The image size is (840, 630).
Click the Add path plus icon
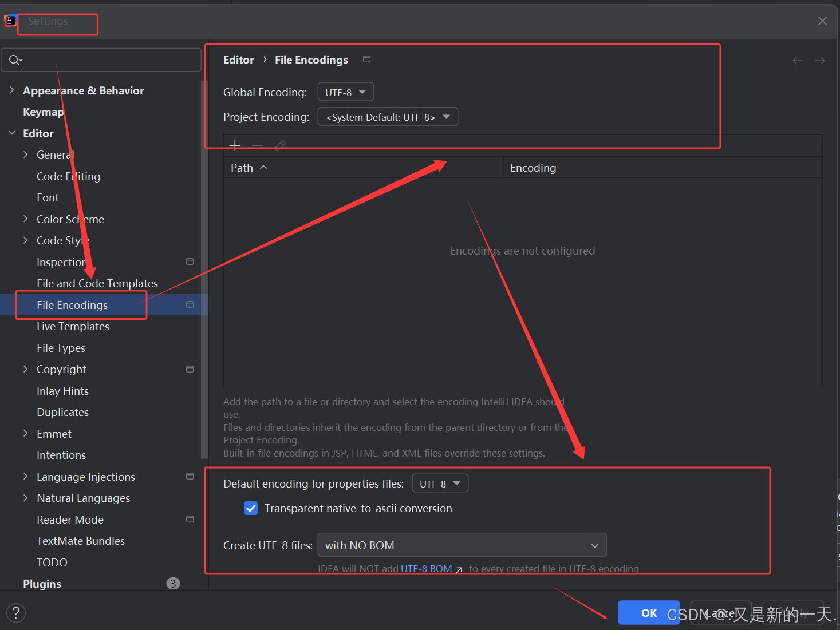(x=235, y=145)
